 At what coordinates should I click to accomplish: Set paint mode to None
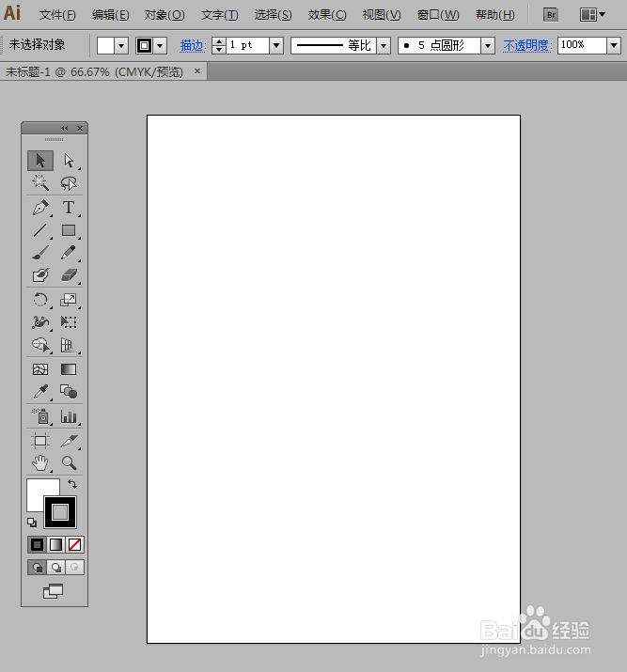tap(74, 545)
